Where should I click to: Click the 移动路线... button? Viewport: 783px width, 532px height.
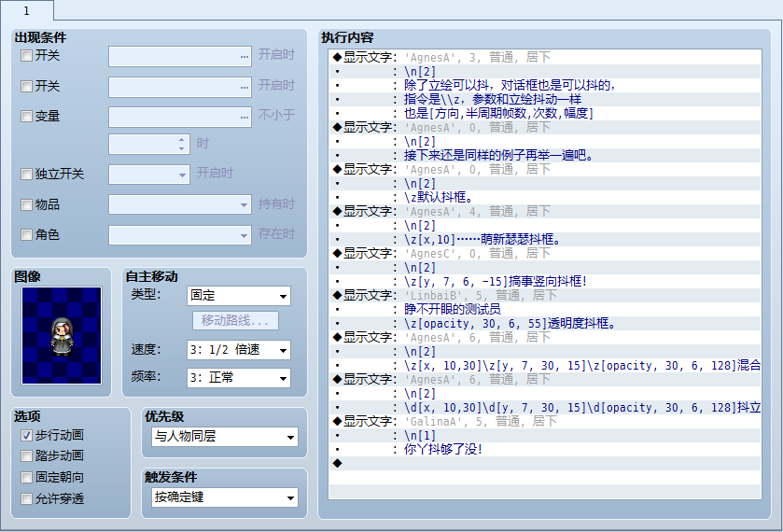[236, 321]
